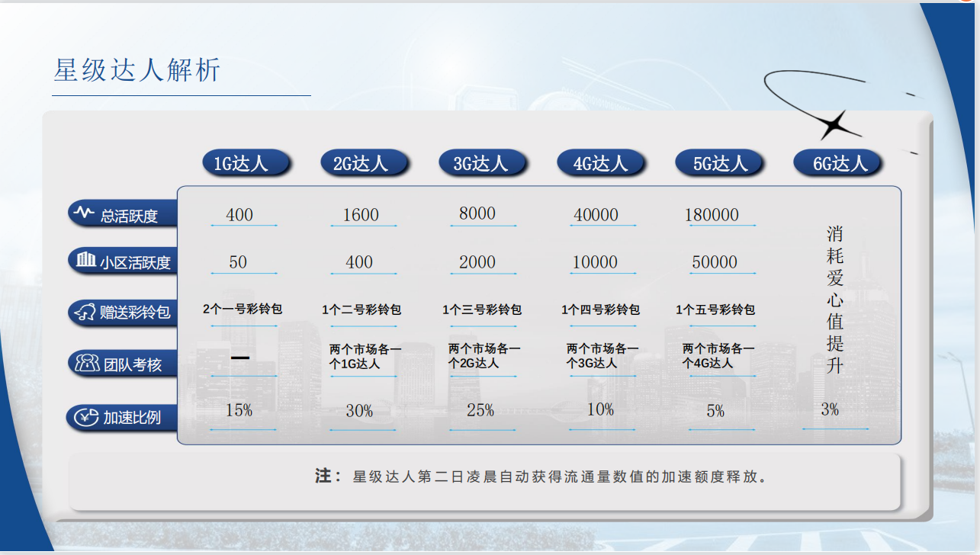Viewport: 980px width, 555px height.
Task: Click the text 1个二号彩铃包
Action: pos(361,310)
